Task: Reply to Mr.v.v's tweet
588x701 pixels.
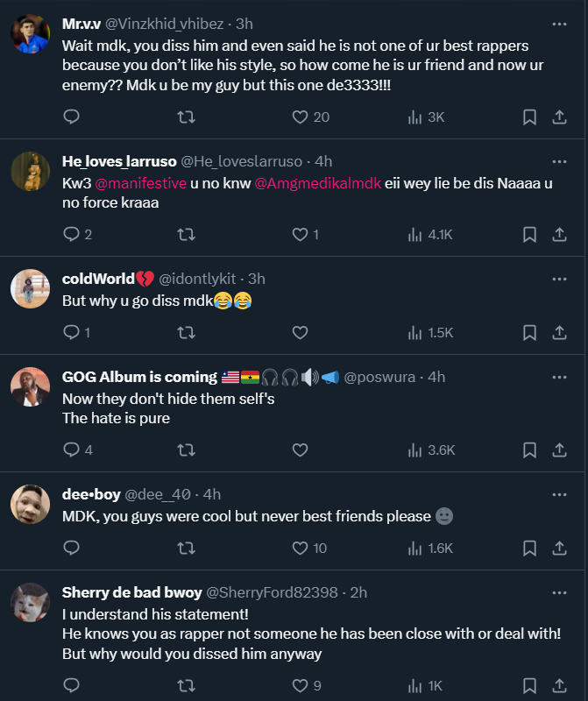Action: (72, 117)
